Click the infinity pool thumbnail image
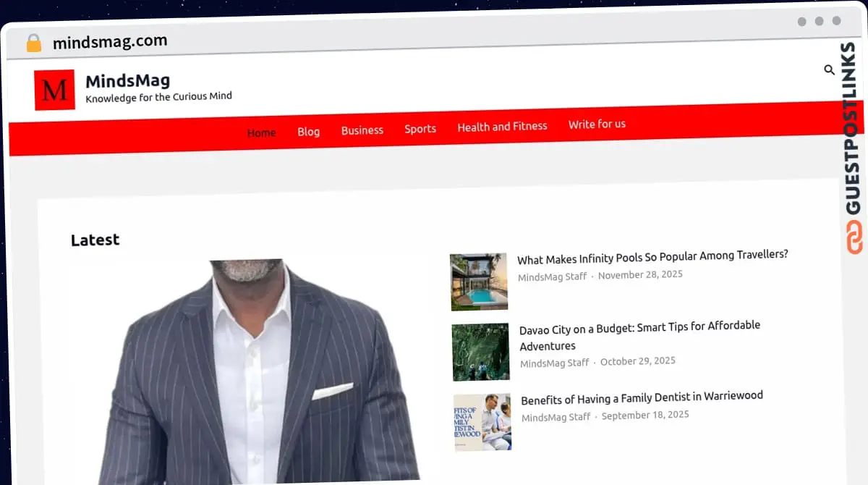 [479, 282]
